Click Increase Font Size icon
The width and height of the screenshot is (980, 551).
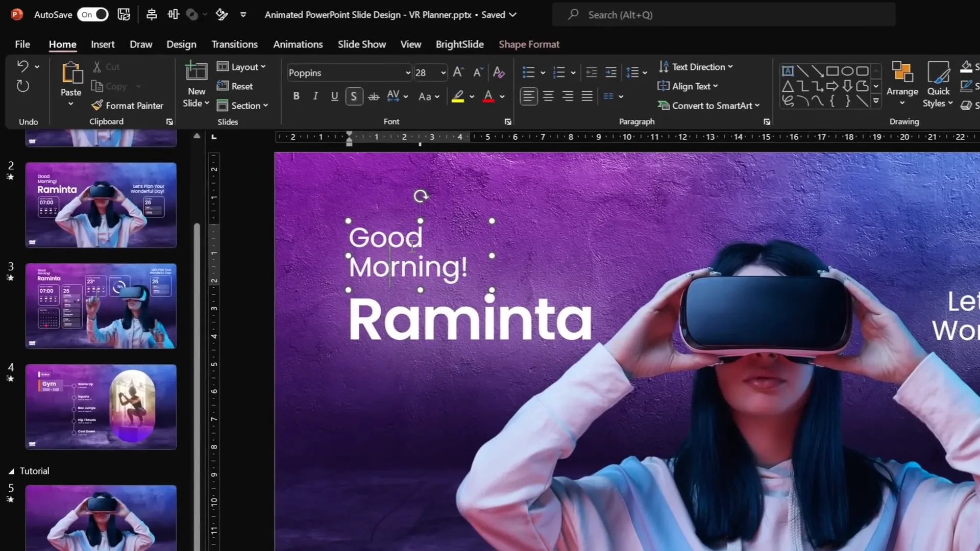(458, 72)
